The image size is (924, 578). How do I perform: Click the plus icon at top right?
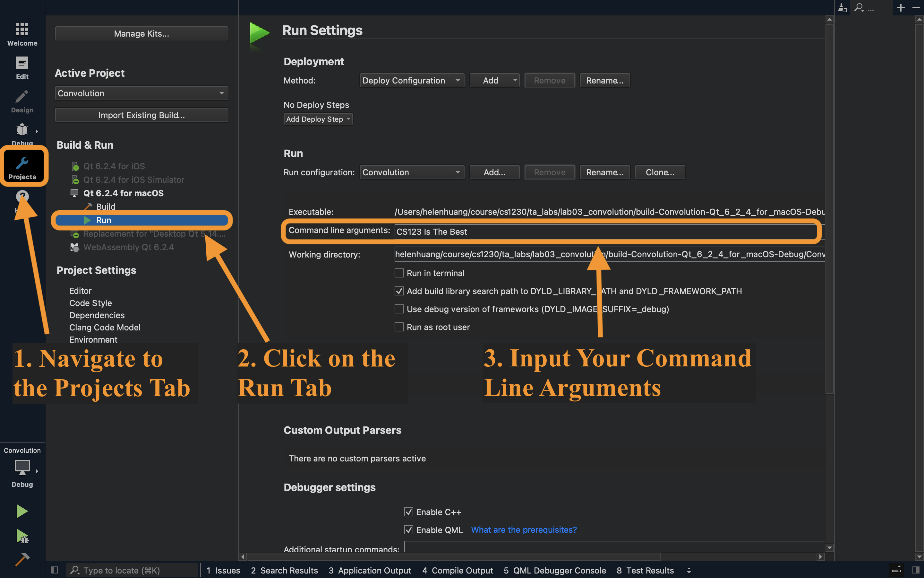click(901, 8)
